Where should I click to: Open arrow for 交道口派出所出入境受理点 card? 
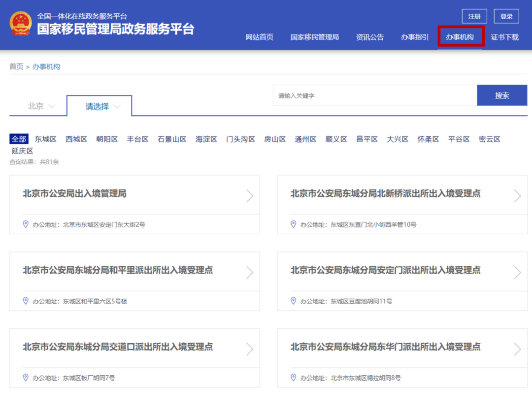point(250,349)
